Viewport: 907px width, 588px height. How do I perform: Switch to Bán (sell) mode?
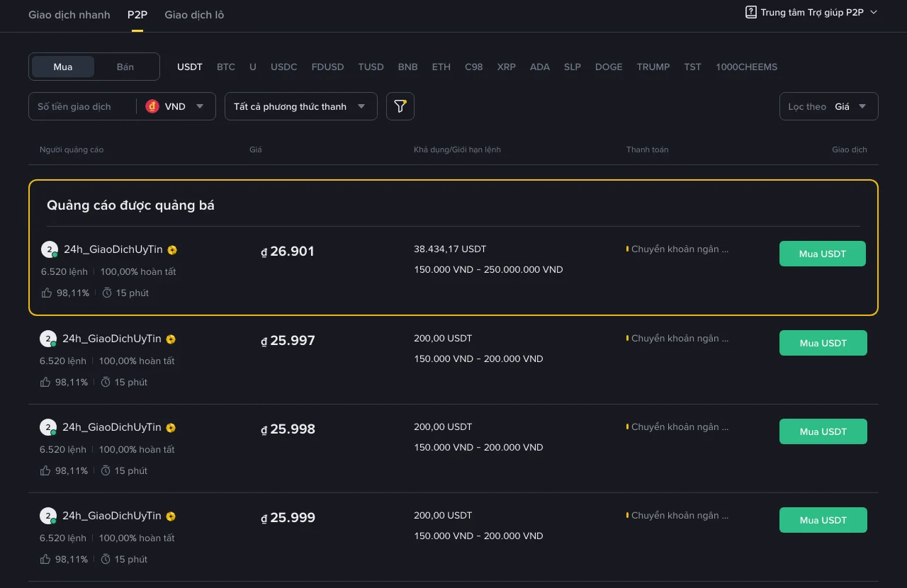point(125,67)
